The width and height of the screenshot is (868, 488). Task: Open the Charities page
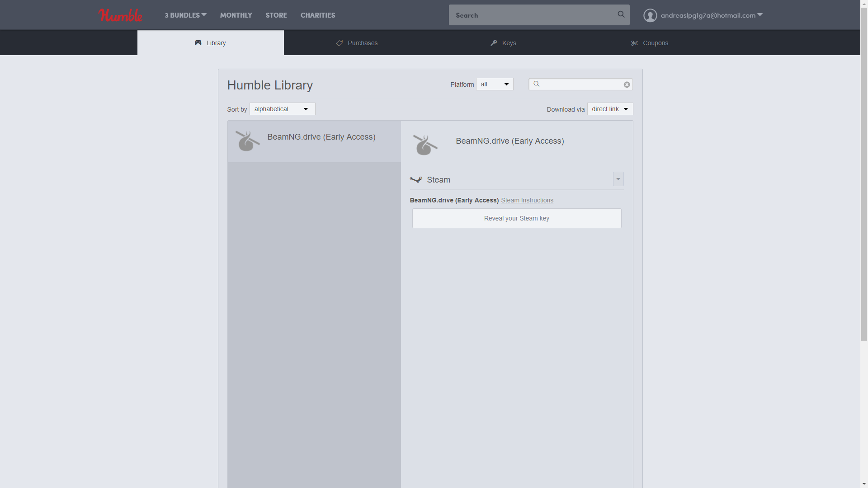tap(318, 15)
